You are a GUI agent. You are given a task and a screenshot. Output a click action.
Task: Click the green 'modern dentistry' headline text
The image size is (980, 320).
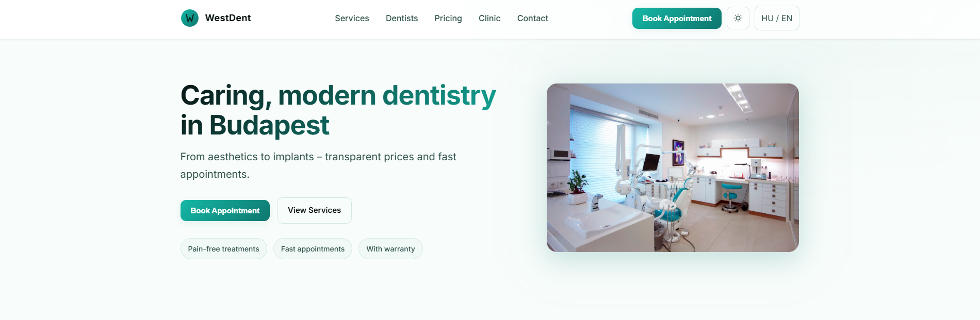(387, 95)
